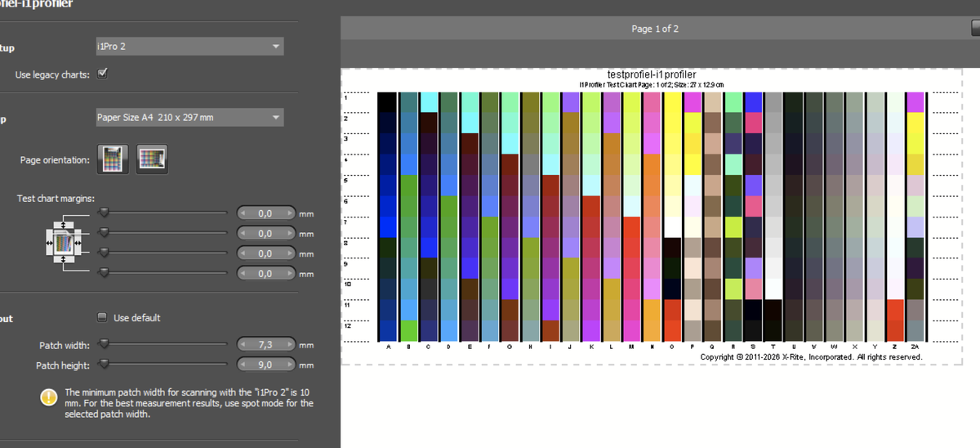The height and width of the screenshot is (448, 980).
Task: Click the first test chart margin slider
Action: tap(163, 213)
